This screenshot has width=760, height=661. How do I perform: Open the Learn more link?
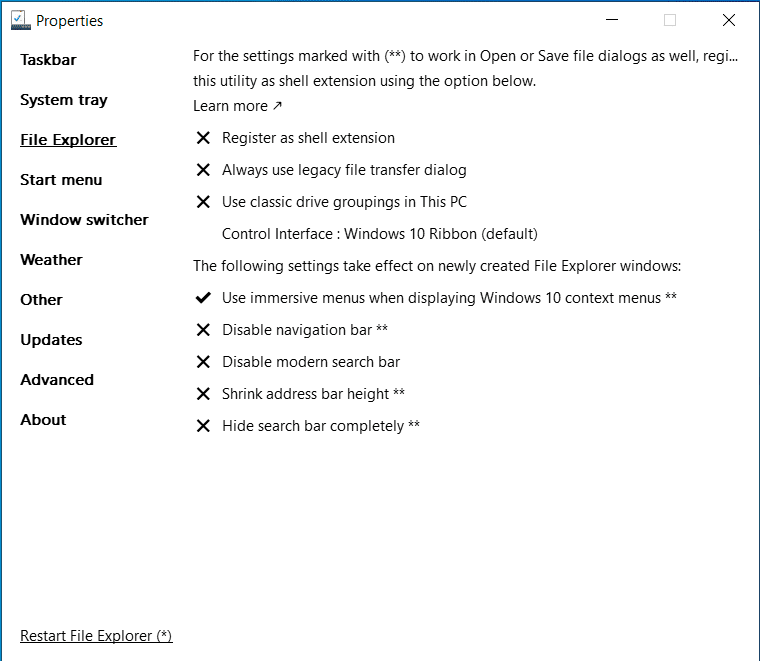pos(237,106)
